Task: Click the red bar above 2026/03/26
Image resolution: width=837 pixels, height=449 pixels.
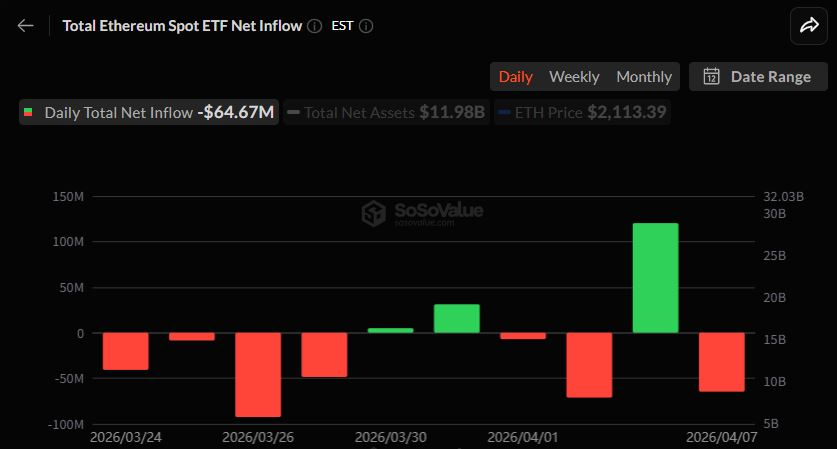Action: pyautogui.click(x=258, y=374)
